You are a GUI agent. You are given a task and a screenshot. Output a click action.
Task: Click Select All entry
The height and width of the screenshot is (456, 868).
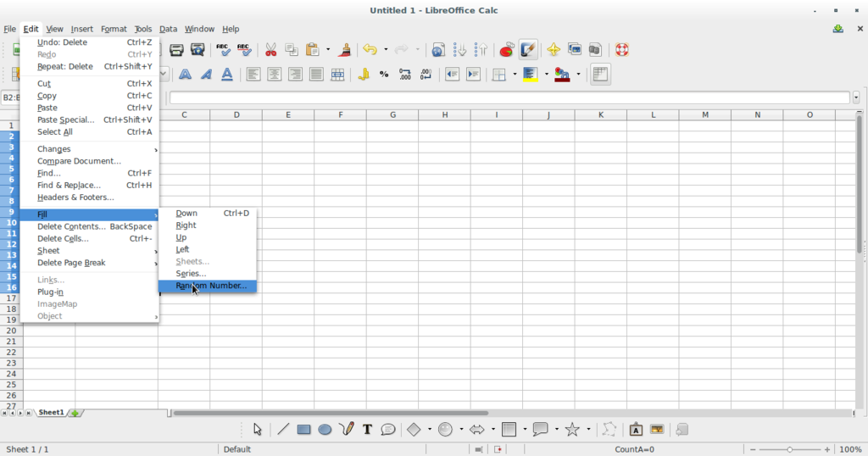89,131
